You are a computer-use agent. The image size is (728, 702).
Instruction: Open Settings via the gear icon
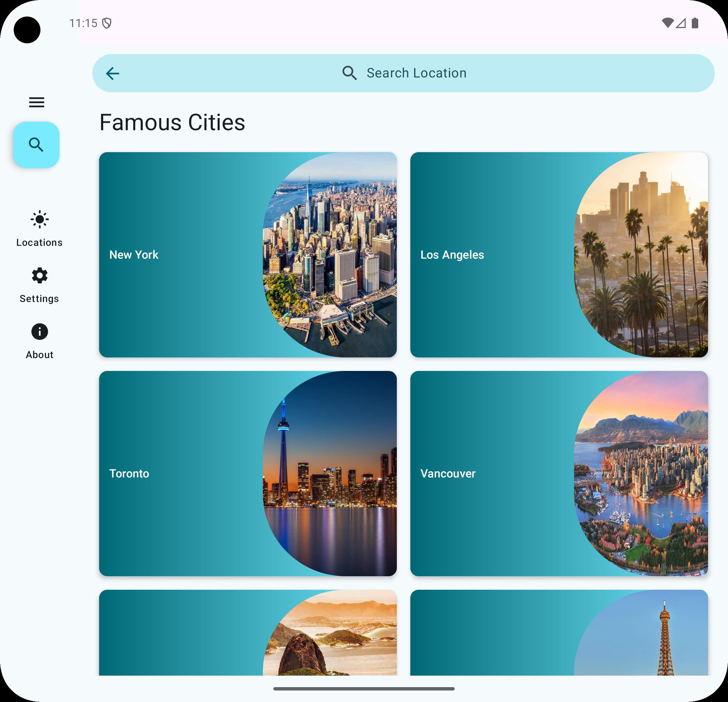pos(39,276)
